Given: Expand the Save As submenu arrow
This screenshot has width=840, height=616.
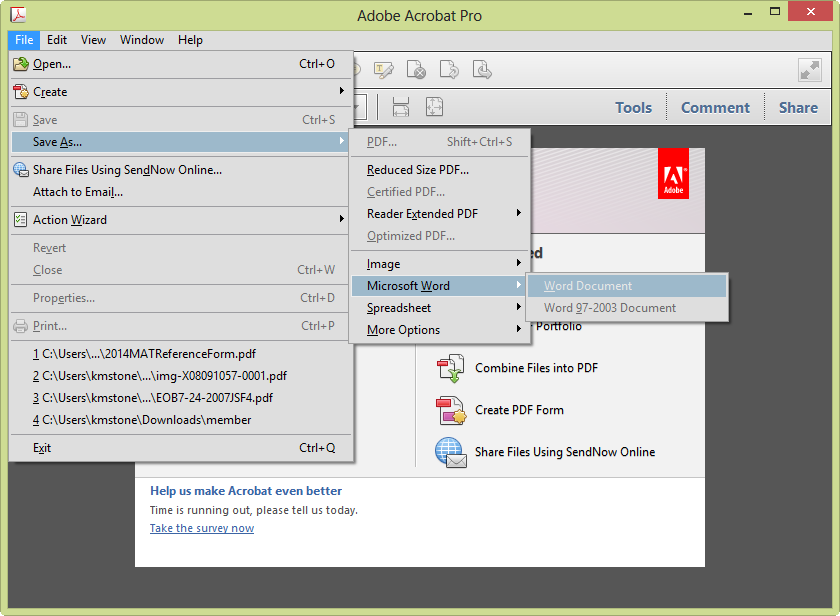Looking at the screenshot, I should coord(341,140).
